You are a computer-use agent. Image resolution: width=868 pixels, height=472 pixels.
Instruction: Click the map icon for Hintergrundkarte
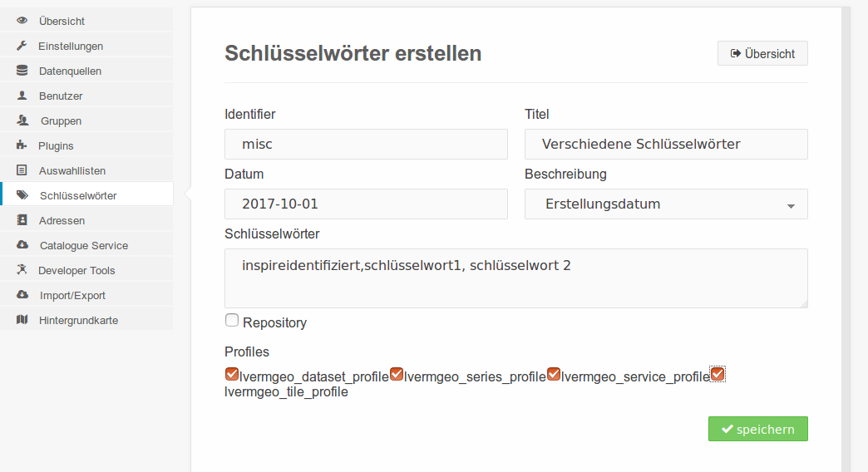coord(22,320)
